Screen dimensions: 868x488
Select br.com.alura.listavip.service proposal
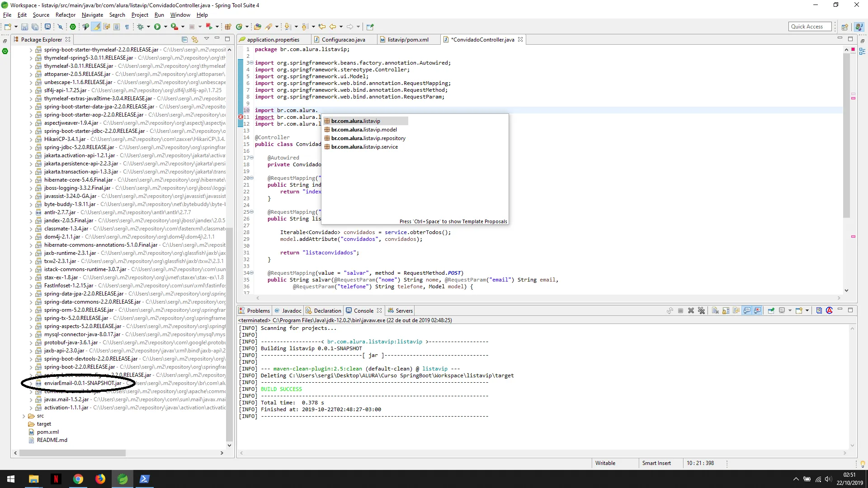click(364, 147)
